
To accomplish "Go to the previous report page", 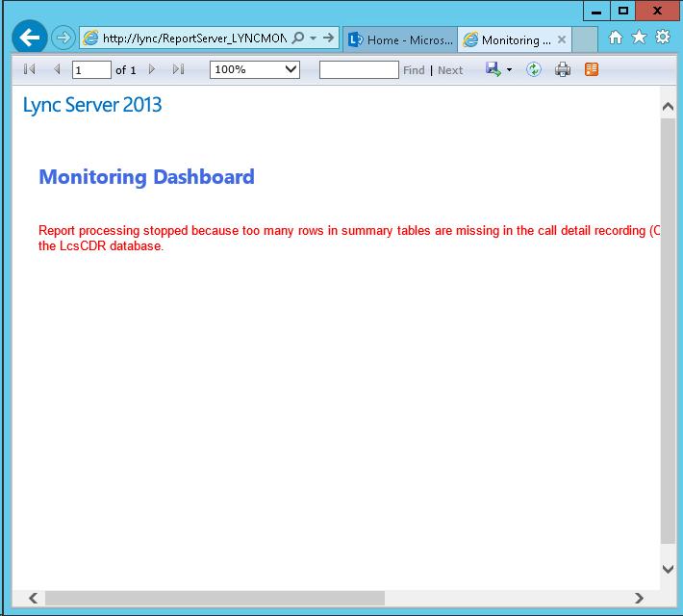I will 57,69.
